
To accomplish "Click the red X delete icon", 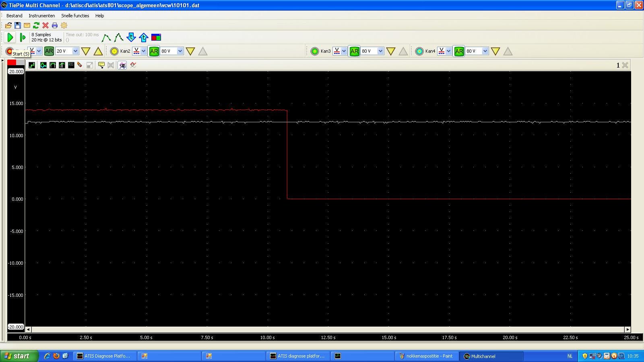I will [x=45, y=25].
